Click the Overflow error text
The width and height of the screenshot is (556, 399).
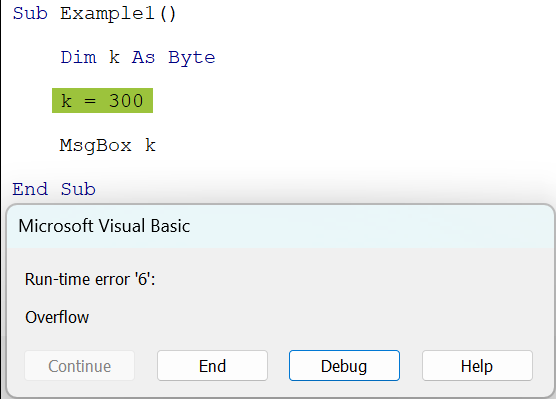tap(57, 317)
